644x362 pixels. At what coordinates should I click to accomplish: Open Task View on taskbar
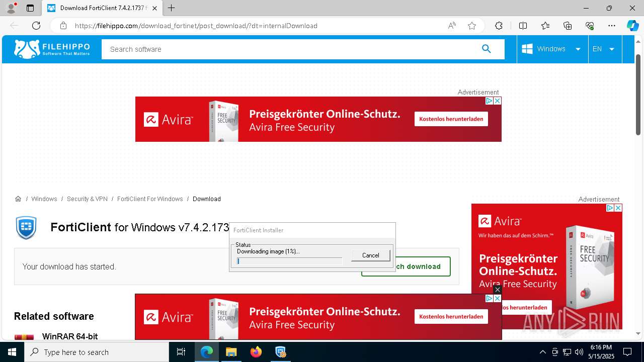click(x=181, y=352)
